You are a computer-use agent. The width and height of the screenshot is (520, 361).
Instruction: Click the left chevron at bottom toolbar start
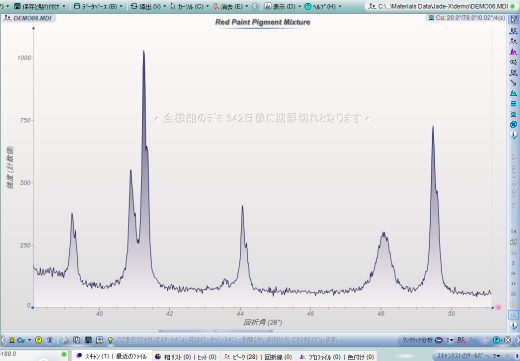pyautogui.click(x=3, y=340)
